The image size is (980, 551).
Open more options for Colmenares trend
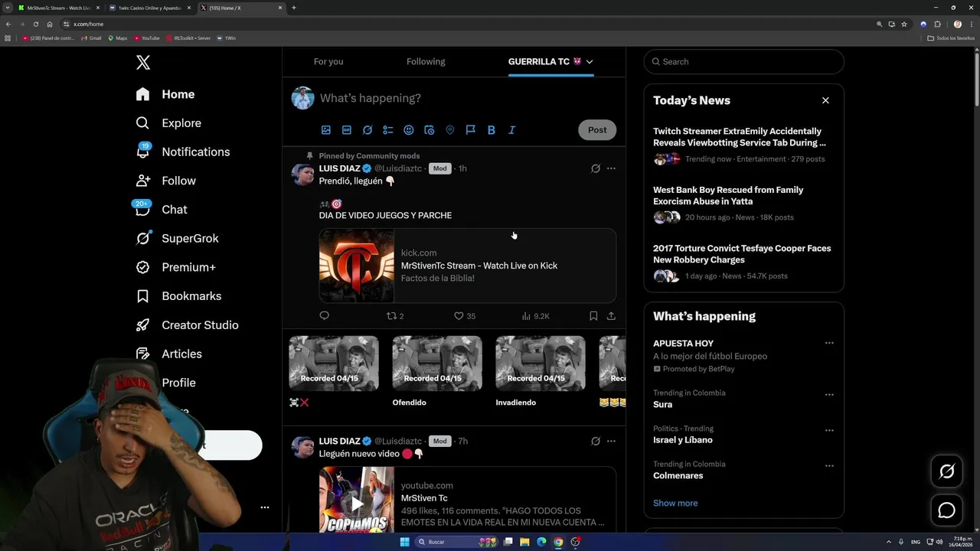coord(829,466)
